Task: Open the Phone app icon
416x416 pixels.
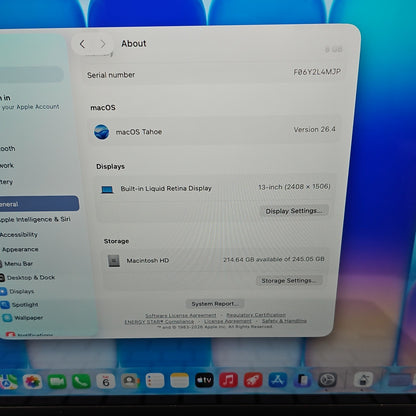Action: (81, 381)
